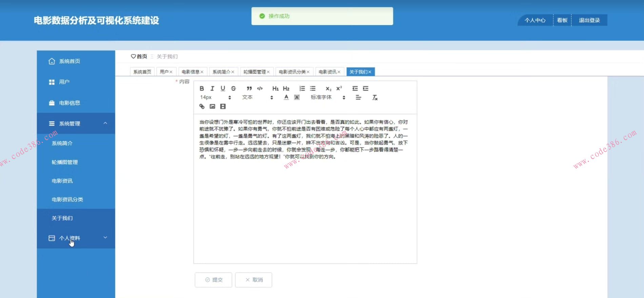Apply the ordered list icon
This screenshot has height=298, width=644.
coord(302,88)
